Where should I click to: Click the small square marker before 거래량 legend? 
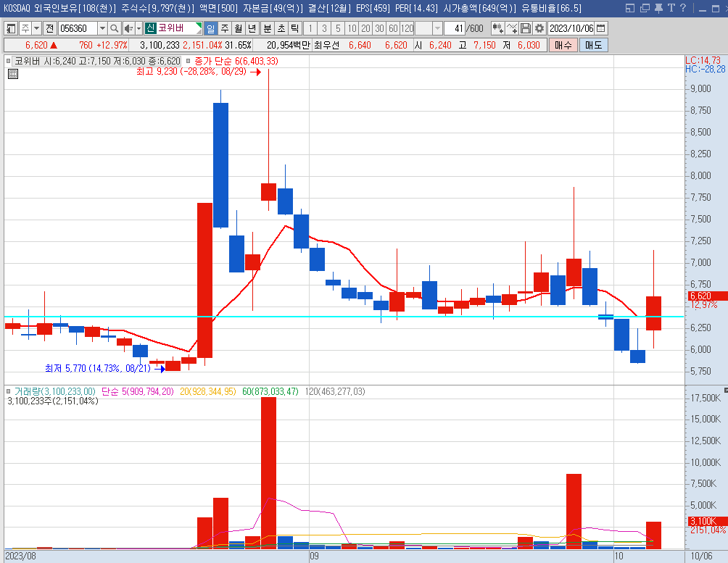coord(9,391)
